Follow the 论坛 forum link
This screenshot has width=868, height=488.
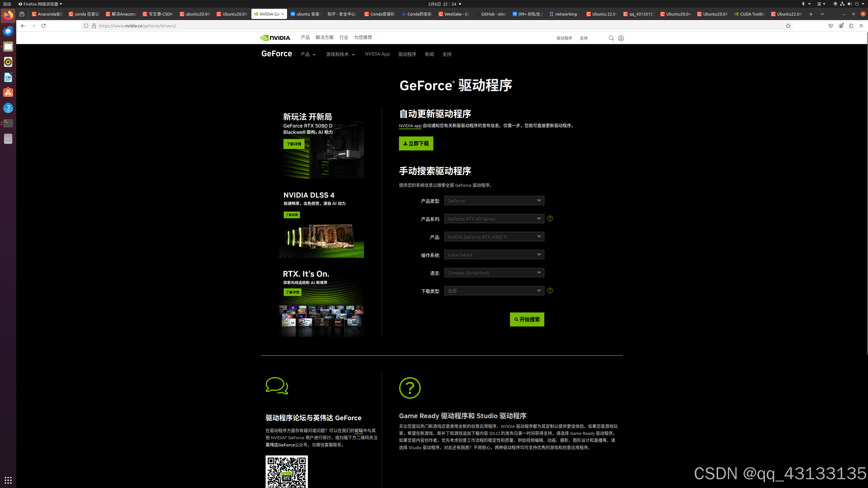[x=359, y=430]
